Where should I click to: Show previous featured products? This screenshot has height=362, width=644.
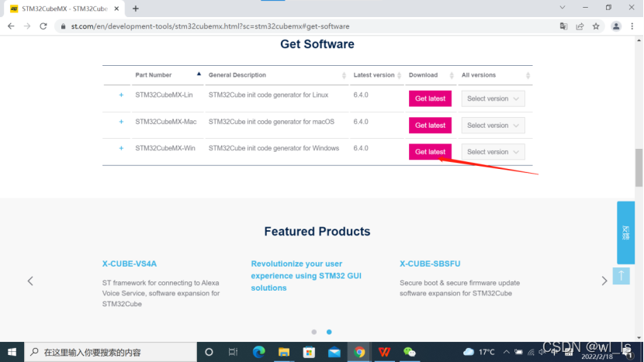click(30, 281)
